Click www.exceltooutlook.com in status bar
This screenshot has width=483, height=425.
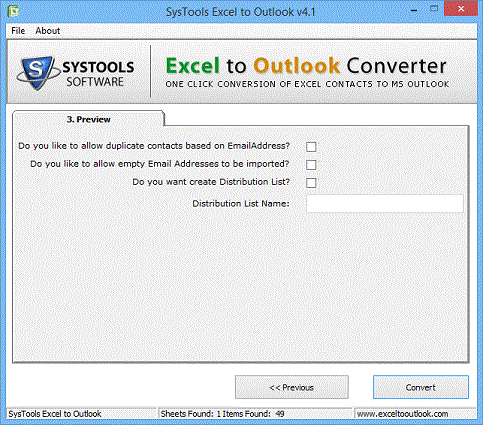click(402, 414)
